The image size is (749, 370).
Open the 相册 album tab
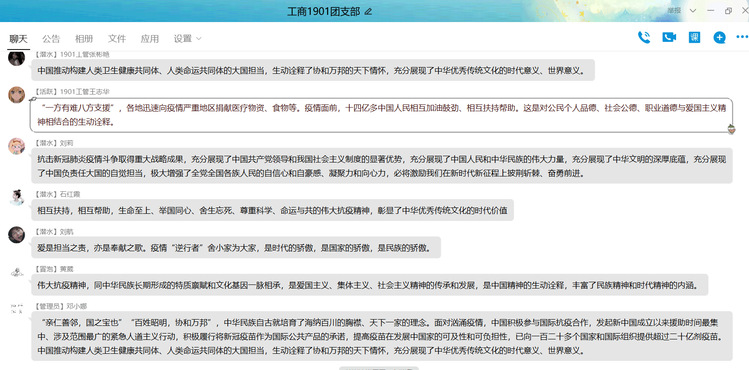(84, 39)
